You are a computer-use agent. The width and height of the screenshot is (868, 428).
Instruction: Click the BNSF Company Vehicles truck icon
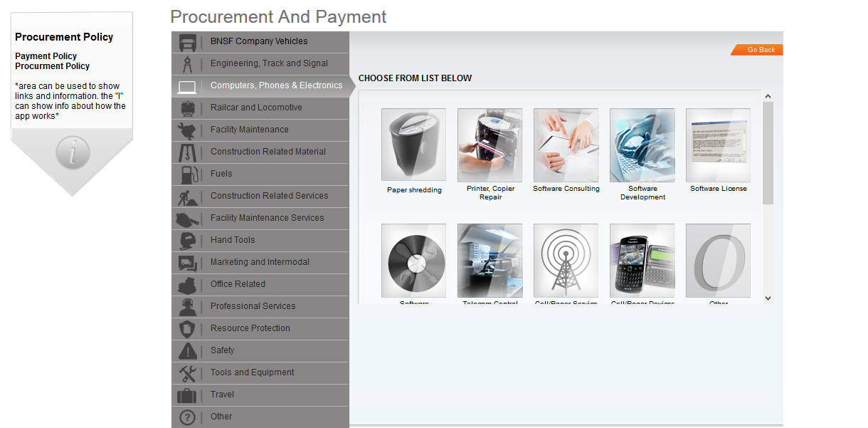coord(188,42)
